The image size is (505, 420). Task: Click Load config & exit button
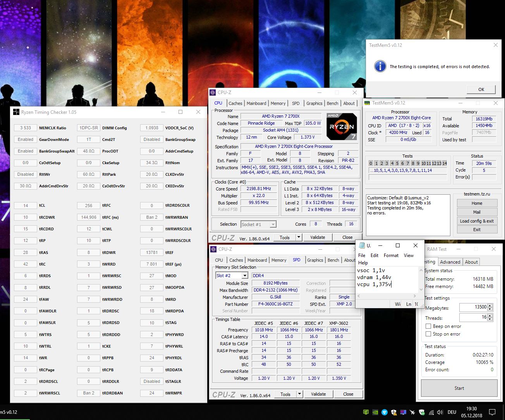click(x=477, y=221)
